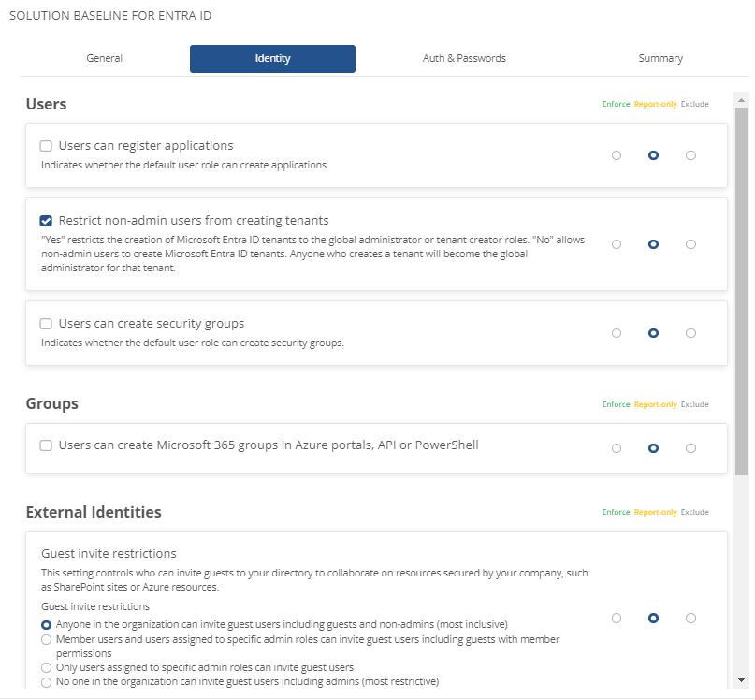The height and width of the screenshot is (700, 755).
Task: Enable Users can register applications checkbox
Action: [46, 146]
